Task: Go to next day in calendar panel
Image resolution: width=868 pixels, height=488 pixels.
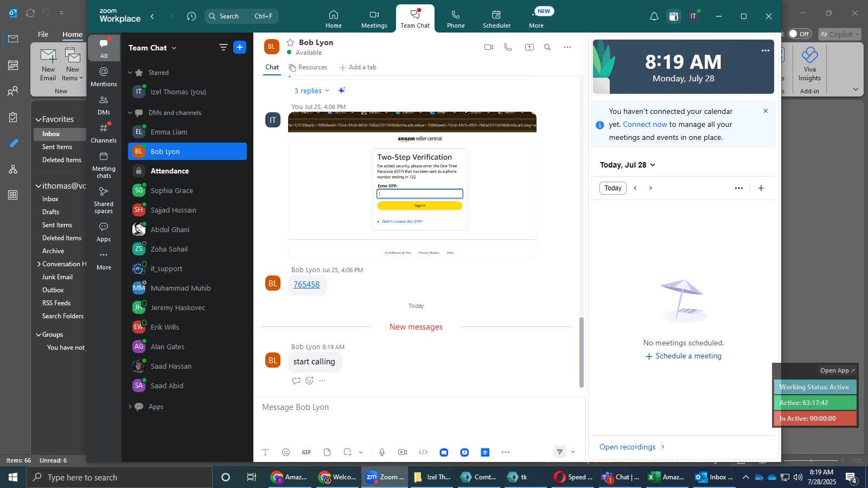Action: pyautogui.click(x=650, y=188)
